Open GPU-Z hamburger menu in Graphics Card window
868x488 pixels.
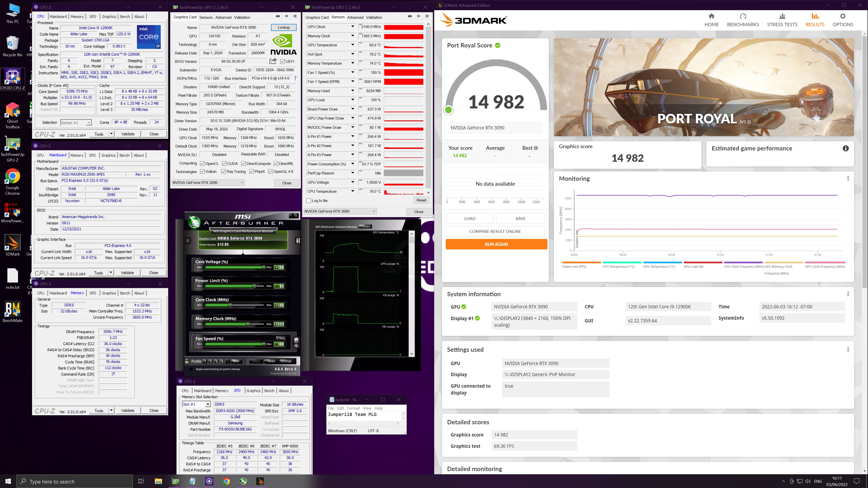(295, 16)
